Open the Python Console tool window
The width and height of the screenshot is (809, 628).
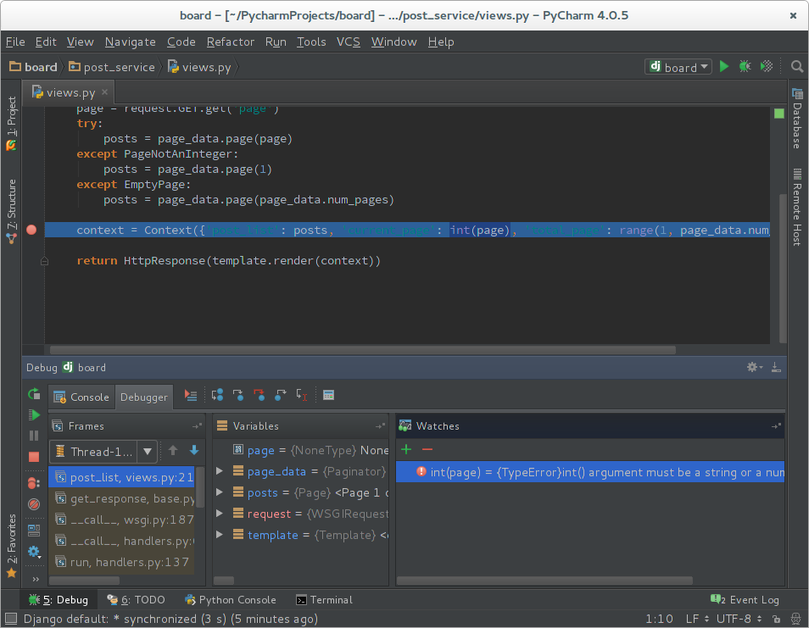[x=230, y=600]
